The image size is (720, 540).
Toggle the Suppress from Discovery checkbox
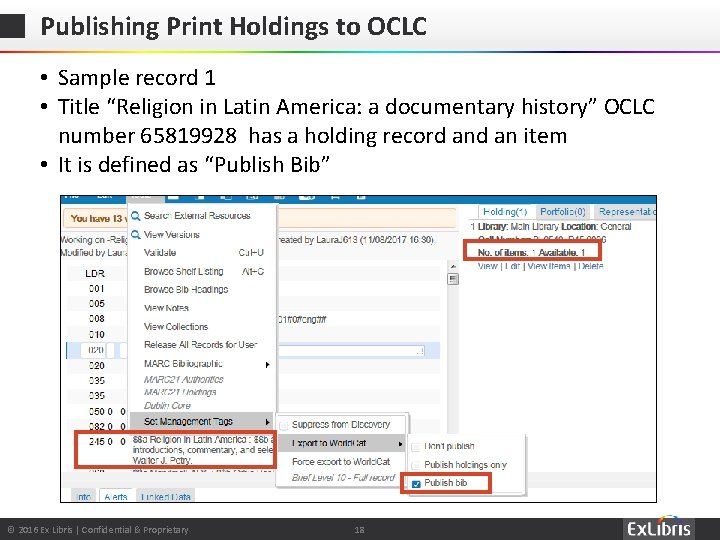pos(284,425)
